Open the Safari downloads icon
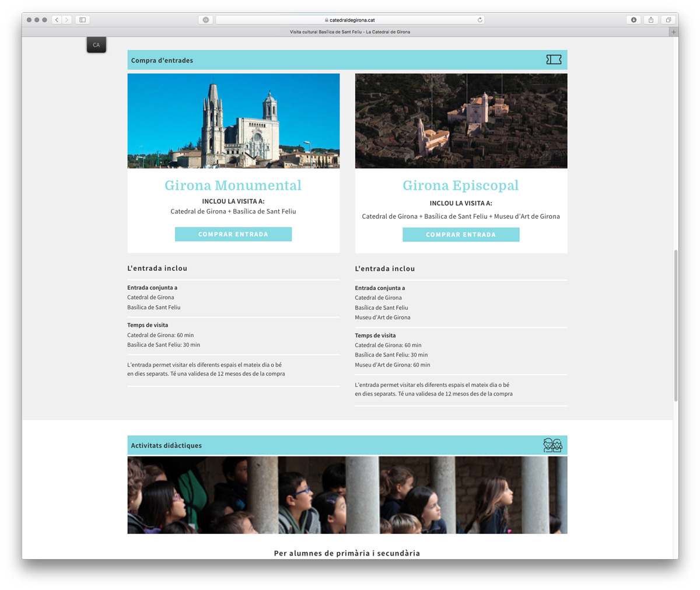The image size is (700, 590). pos(633,20)
